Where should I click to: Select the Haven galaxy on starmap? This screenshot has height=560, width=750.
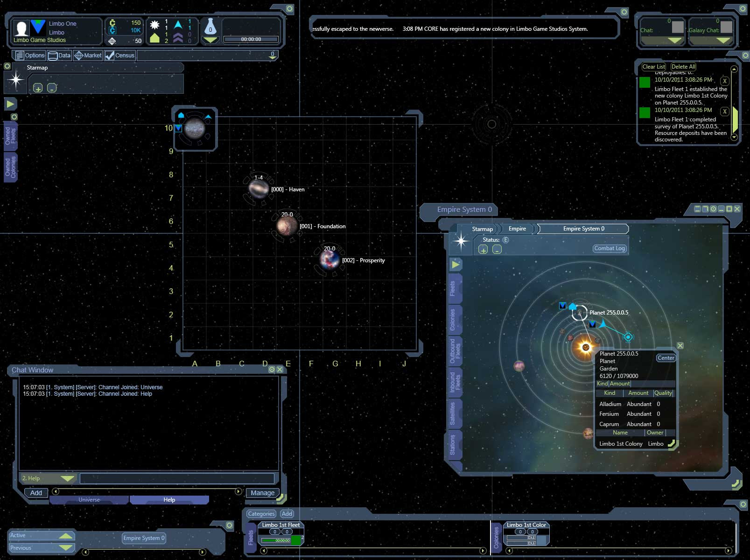tap(258, 189)
